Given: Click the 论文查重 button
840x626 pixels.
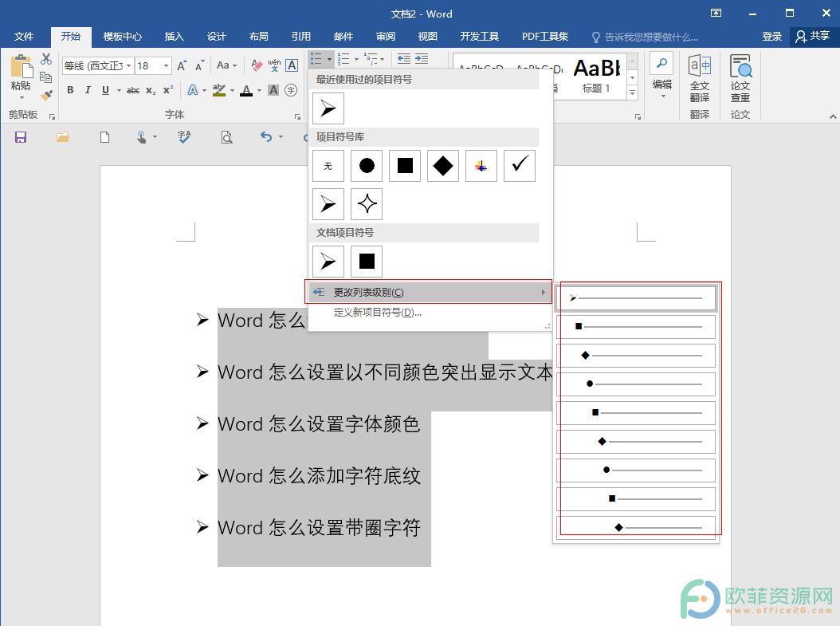Looking at the screenshot, I should [740, 78].
